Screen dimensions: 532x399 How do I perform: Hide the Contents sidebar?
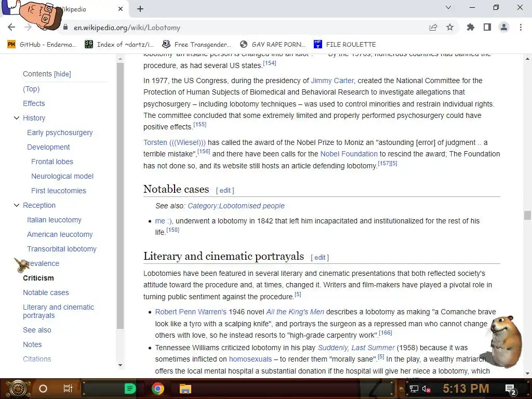[62, 74]
